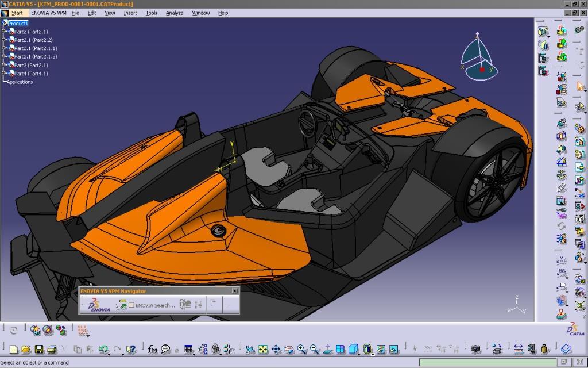
Task: Click the Capture camera icon
Action: coord(475,350)
